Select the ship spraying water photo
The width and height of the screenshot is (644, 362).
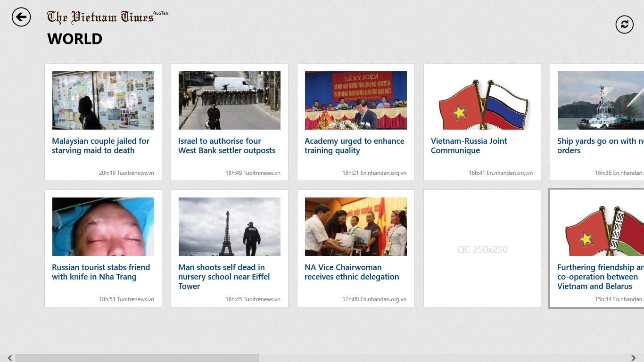click(600, 100)
